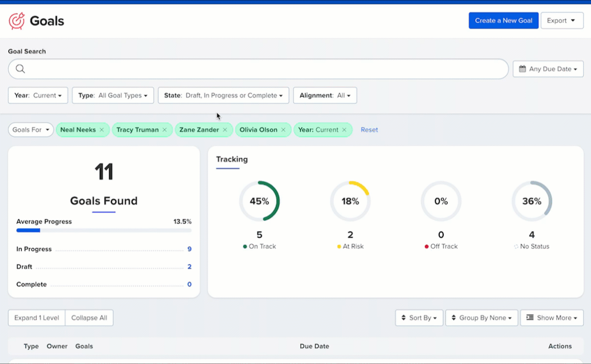This screenshot has height=364, width=591.
Task: Remove the Neal Neeks filter chip
Action: 102,130
